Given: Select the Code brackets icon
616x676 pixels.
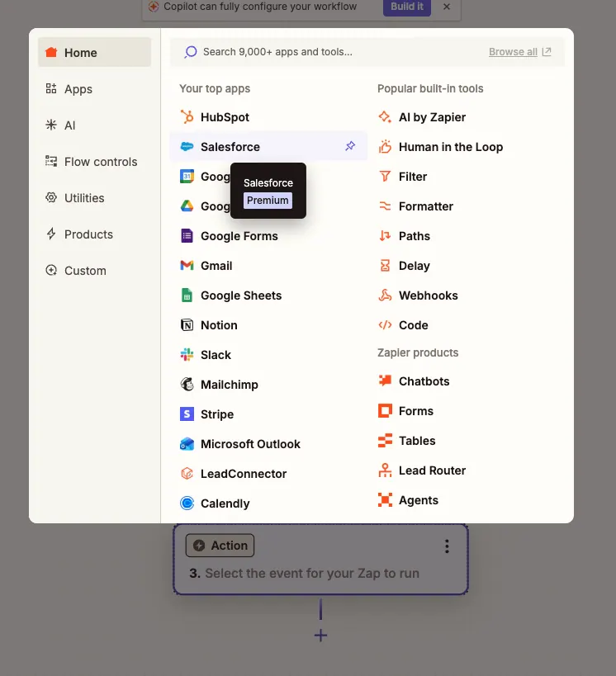Looking at the screenshot, I should tap(385, 325).
